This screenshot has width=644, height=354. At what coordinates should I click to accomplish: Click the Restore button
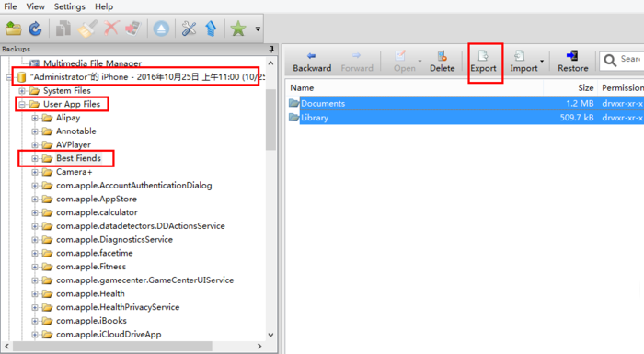click(572, 62)
